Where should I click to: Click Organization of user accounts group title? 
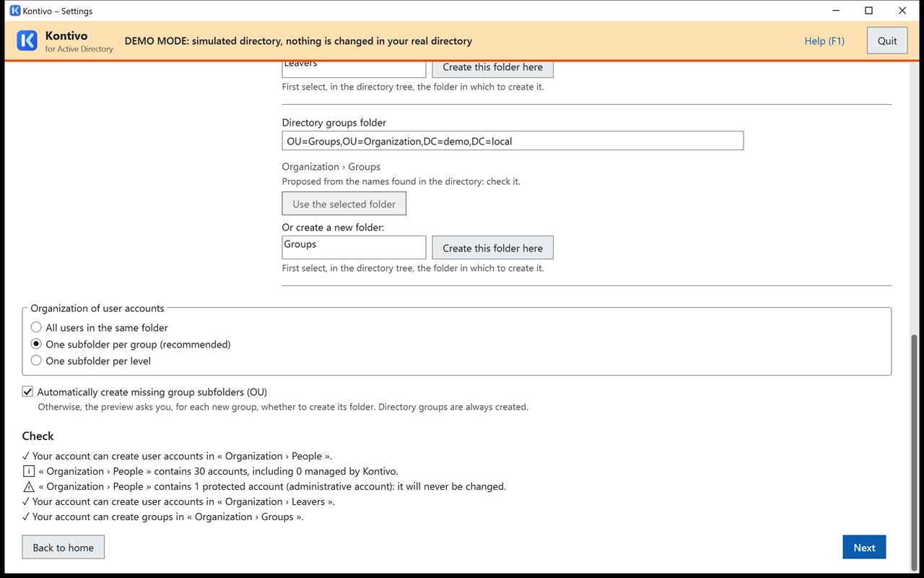[97, 308]
